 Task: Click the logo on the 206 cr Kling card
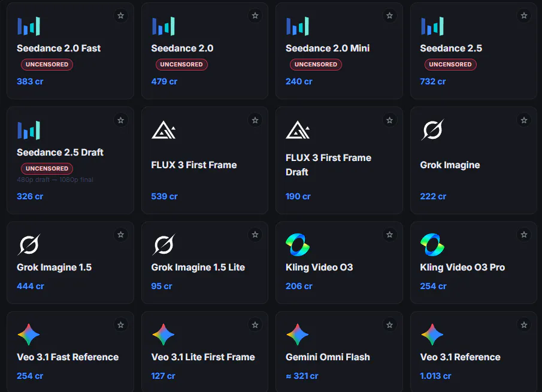pos(298,245)
